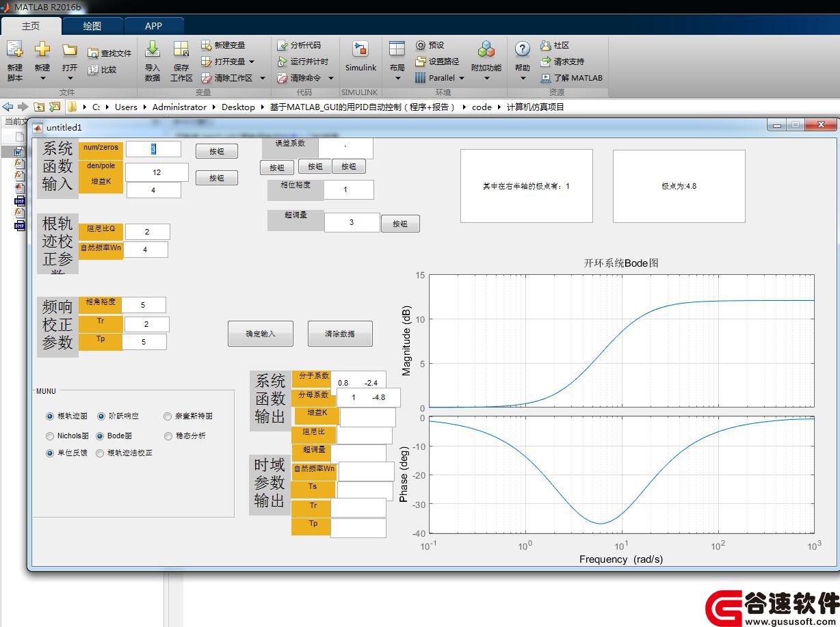Screen dimensions: 840x627
Task: Click the up one level folder icon
Action: tap(39, 107)
